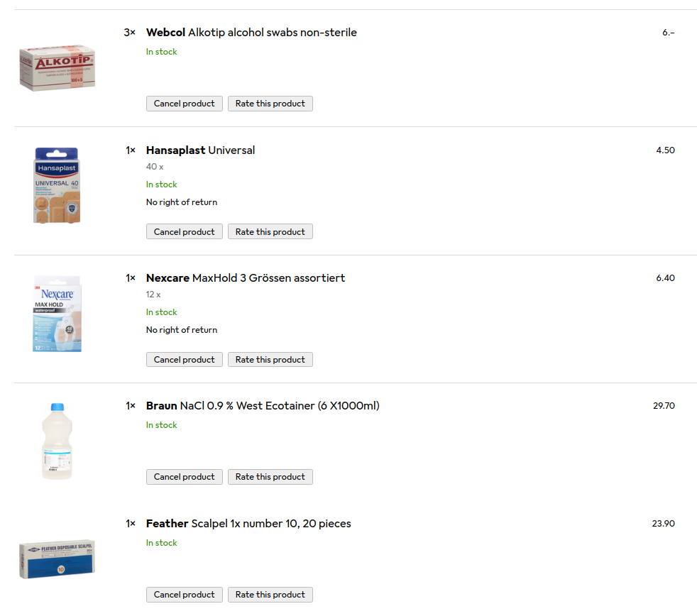The image size is (697, 616).
Task: Open the Webcol Alkotip swabs product image
Action: (57, 68)
